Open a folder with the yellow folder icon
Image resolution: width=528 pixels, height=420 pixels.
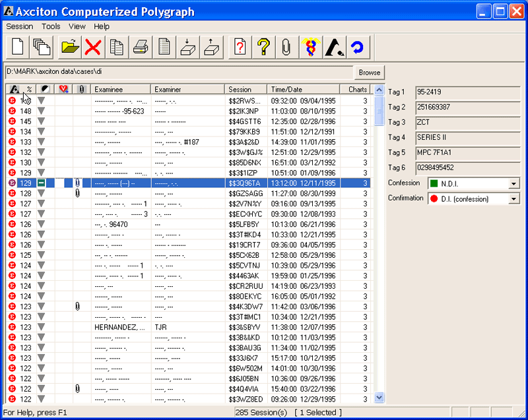70,47
